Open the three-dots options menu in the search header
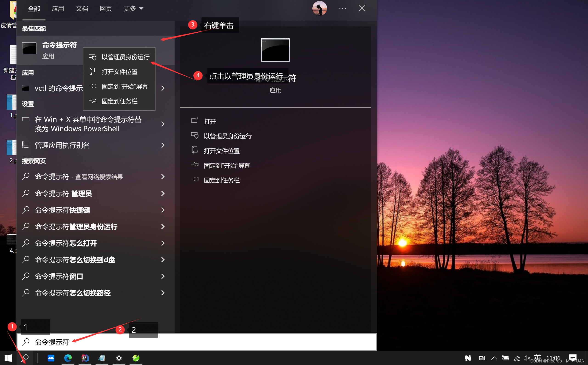Viewport: 588px width, 365px height. coord(342,9)
